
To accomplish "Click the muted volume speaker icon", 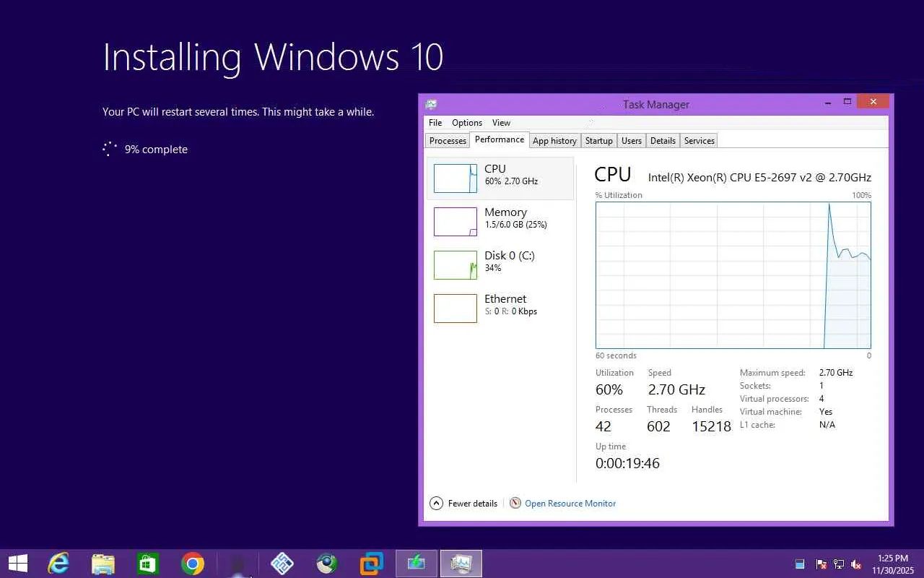I will tap(857, 564).
